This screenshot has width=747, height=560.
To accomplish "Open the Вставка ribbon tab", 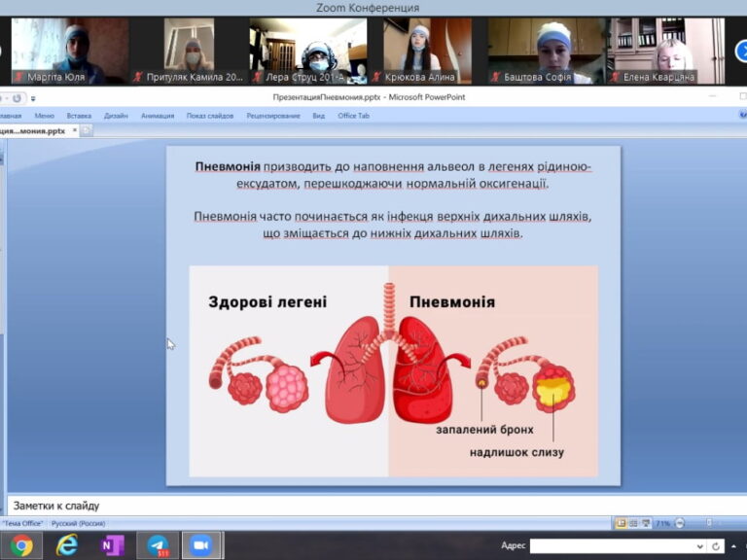I will click(x=79, y=115).
